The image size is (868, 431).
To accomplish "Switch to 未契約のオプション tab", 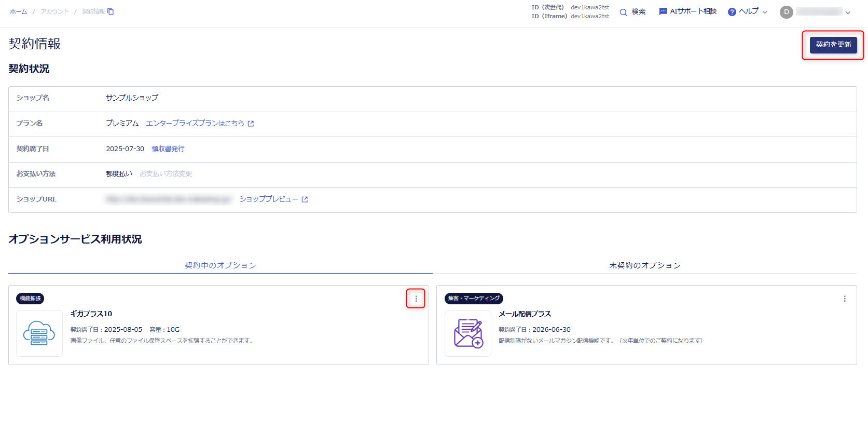I will 644,265.
